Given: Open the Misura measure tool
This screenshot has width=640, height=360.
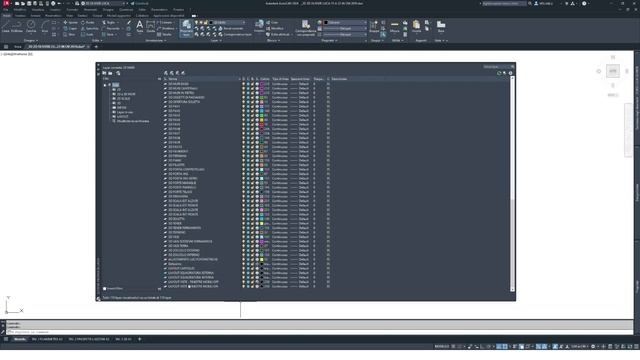Looking at the screenshot, I should [394, 27].
